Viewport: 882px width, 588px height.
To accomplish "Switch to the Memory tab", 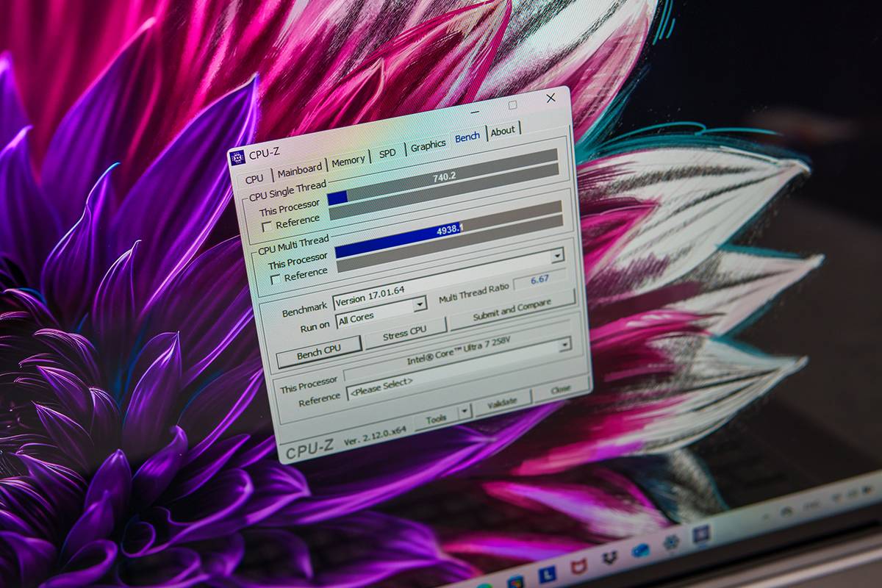I will point(348,160).
